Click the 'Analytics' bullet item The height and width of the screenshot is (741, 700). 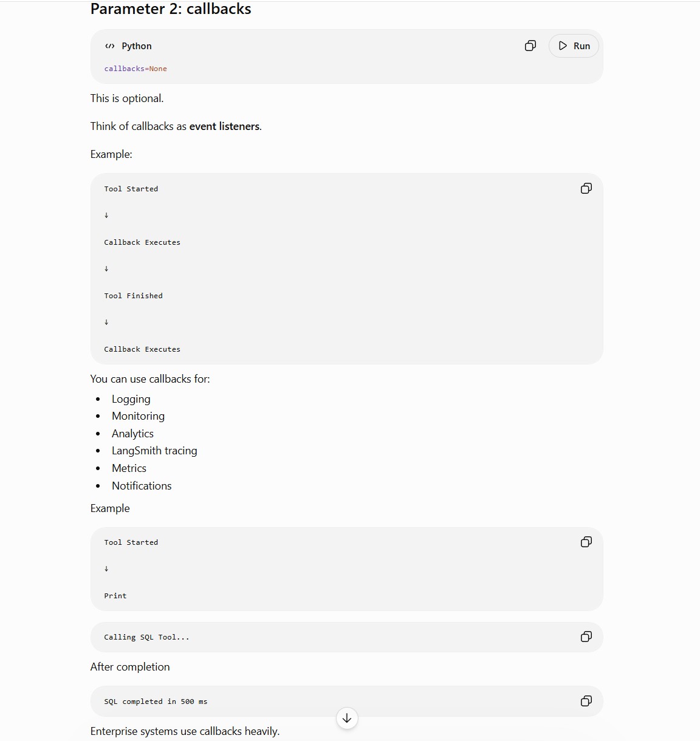point(132,434)
